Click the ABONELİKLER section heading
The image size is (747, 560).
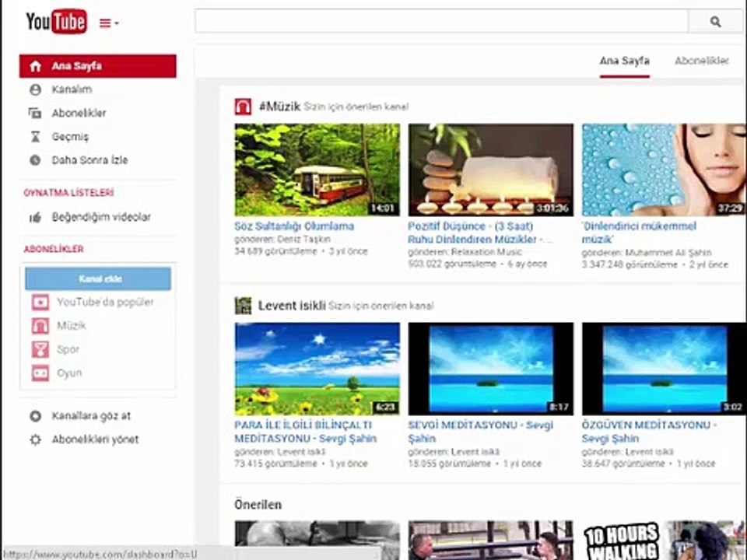click(x=54, y=249)
